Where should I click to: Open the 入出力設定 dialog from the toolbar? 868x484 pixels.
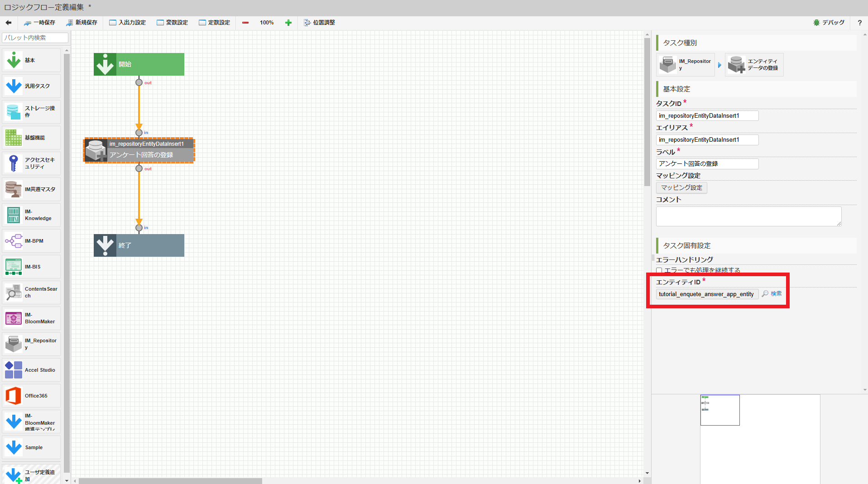pos(127,22)
